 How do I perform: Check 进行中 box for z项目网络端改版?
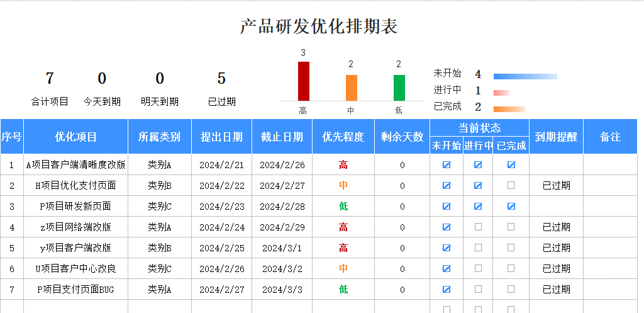click(x=478, y=227)
